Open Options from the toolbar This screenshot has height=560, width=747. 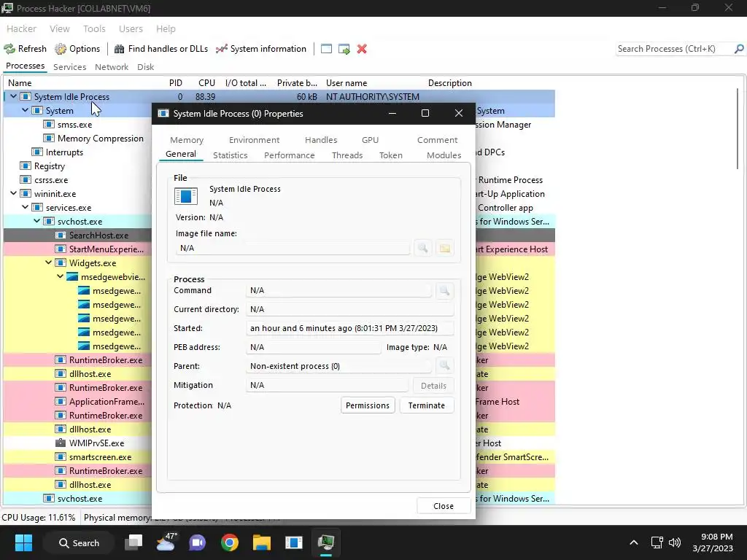click(77, 49)
